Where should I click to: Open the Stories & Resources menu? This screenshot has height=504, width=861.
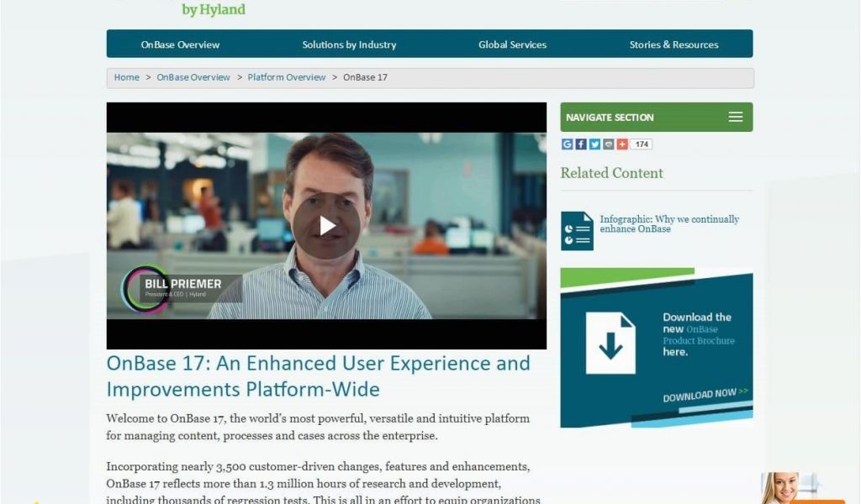tap(673, 45)
